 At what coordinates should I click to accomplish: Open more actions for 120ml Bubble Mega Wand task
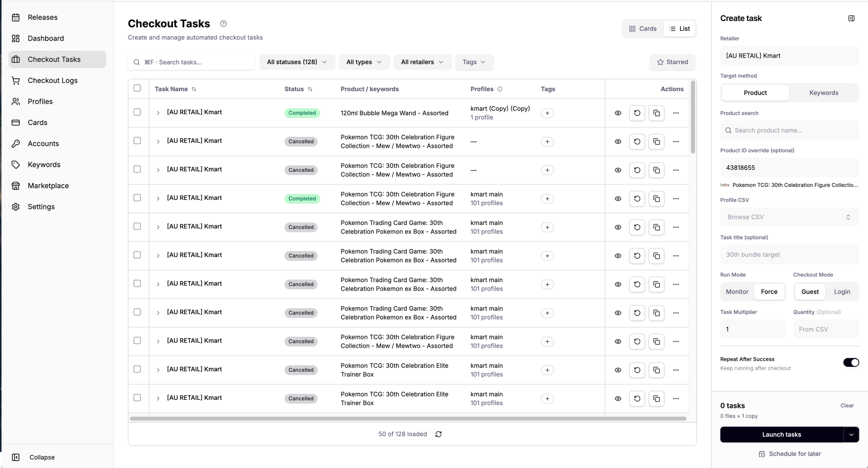(676, 113)
